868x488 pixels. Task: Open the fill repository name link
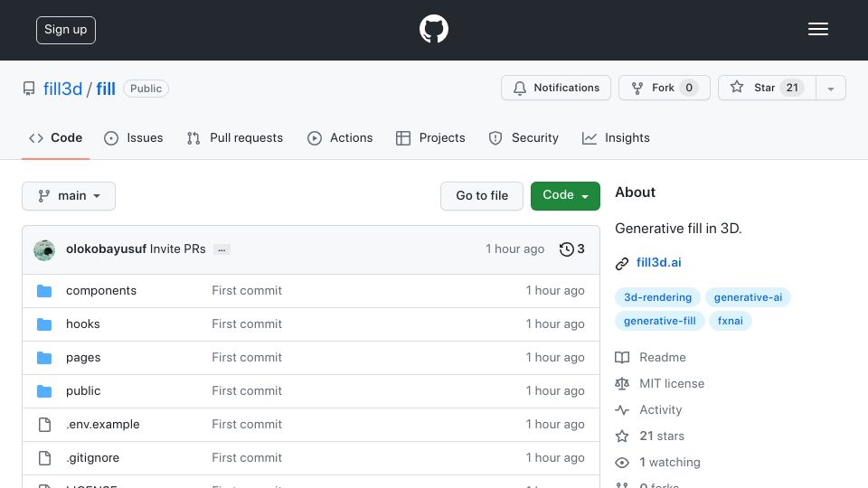[106, 89]
